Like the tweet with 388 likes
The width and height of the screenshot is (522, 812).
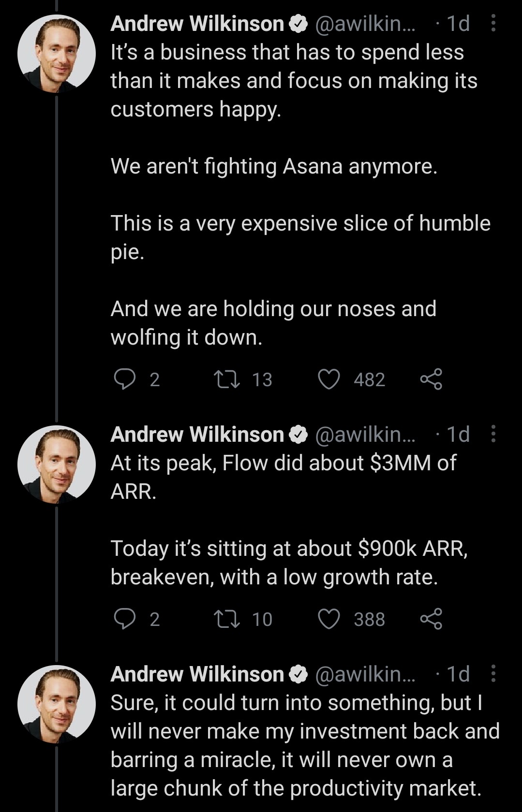click(x=329, y=619)
